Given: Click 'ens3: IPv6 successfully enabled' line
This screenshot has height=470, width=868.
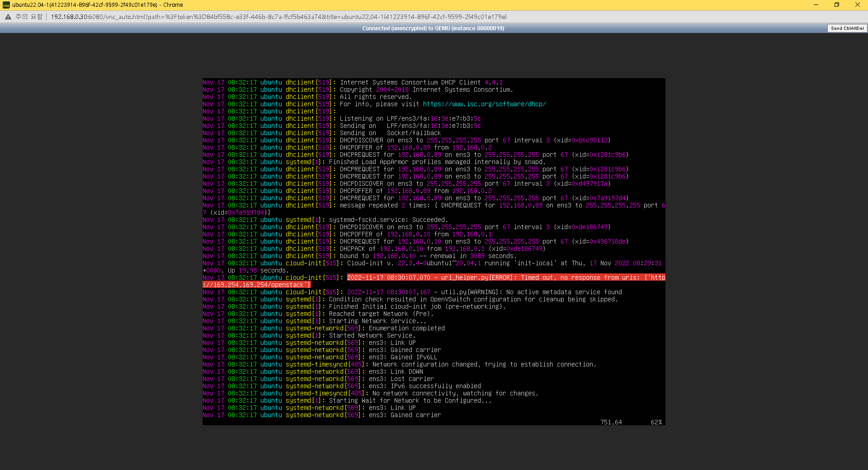Looking at the screenshot, I should click(342, 386).
